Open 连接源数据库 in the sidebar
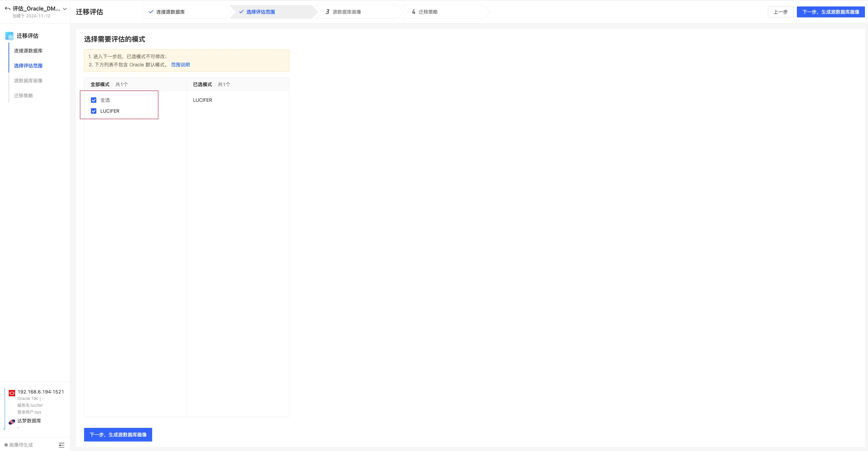The image size is (868, 451). tap(28, 51)
